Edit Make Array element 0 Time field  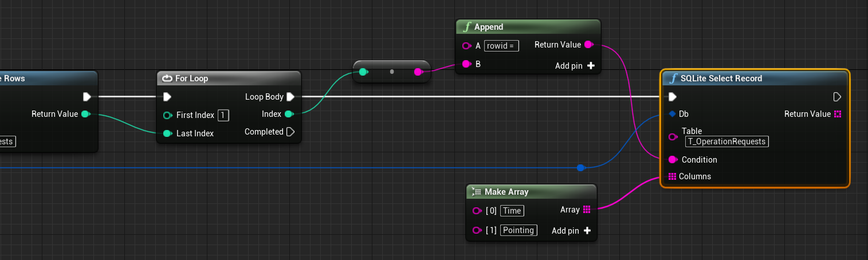(x=512, y=211)
